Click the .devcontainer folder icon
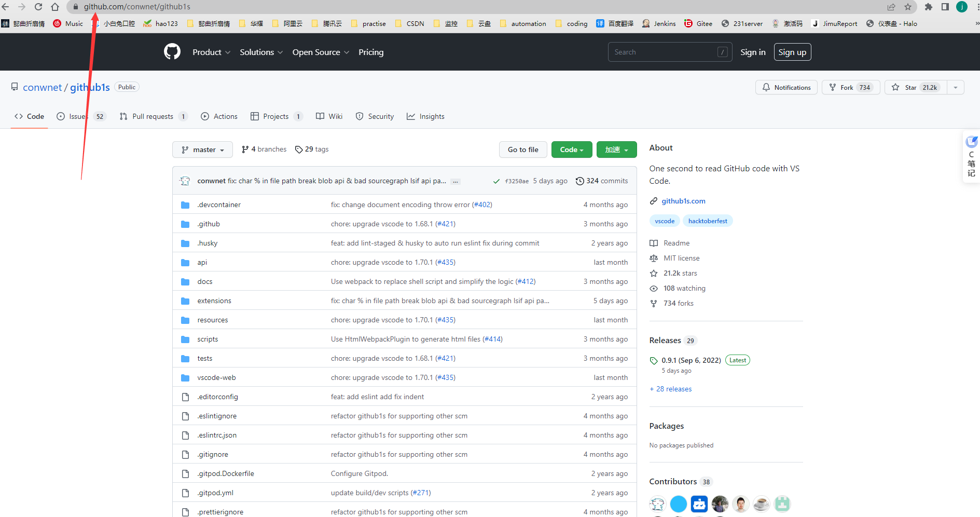Image resolution: width=980 pixels, height=517 pixels. point(185,205)
